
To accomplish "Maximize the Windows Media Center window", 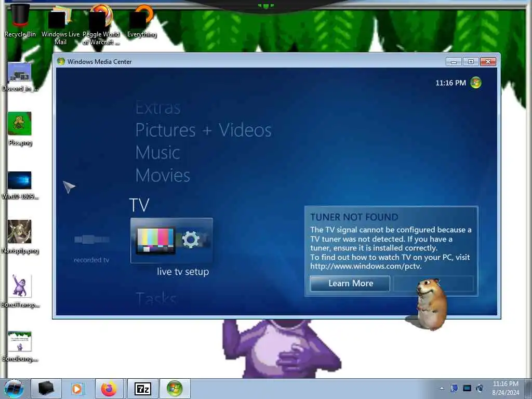I will [x=471, y=61].
